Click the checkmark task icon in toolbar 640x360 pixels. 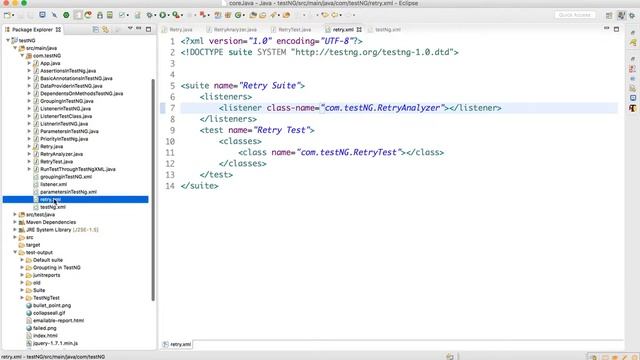coord(122,15)
